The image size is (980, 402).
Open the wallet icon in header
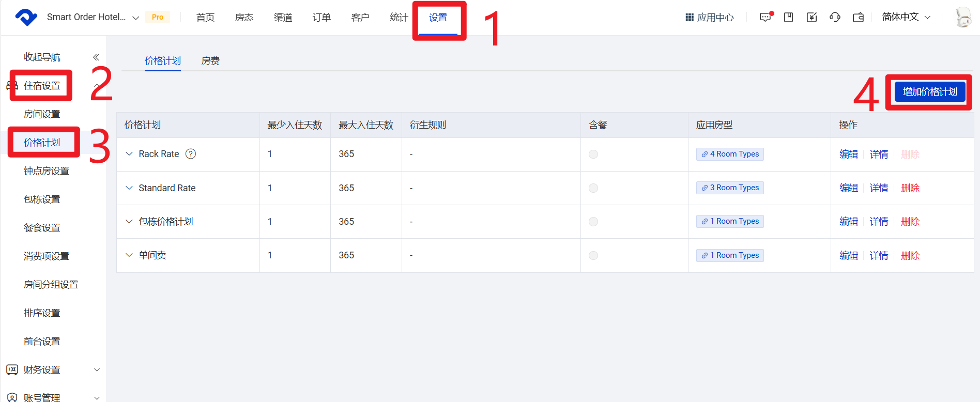pyautogui.click(x=858, y=18)
